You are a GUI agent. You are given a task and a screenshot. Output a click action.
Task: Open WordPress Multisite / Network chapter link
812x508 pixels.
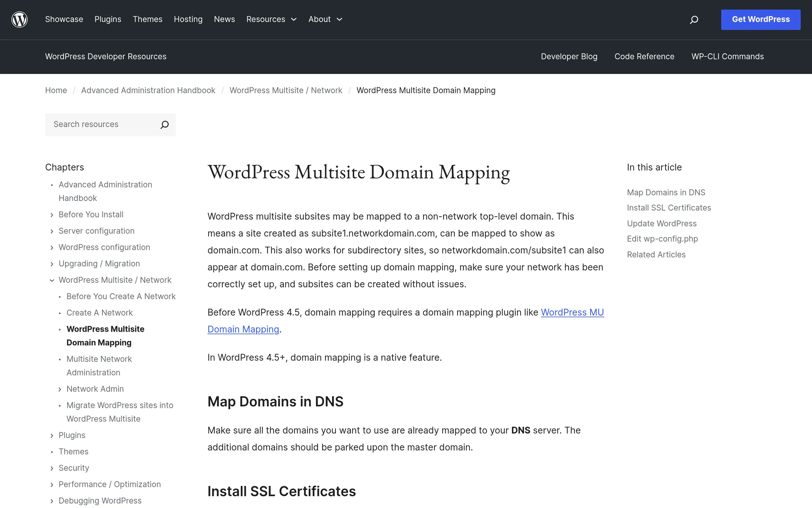coord(115,280)
